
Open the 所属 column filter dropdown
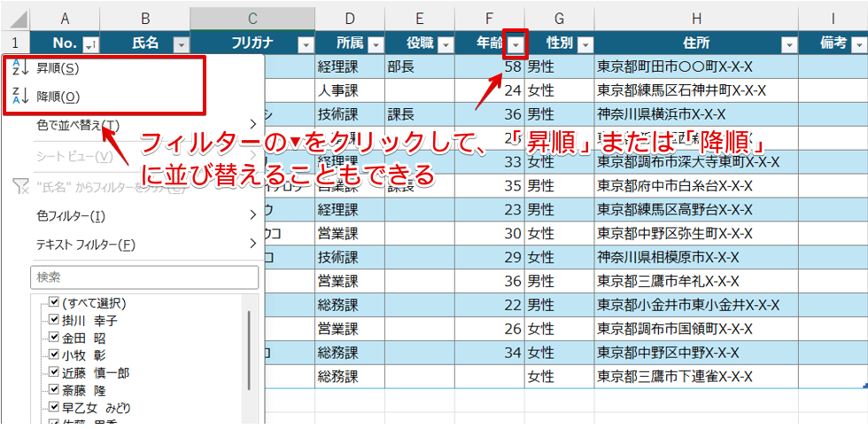(x=376, y=44)
